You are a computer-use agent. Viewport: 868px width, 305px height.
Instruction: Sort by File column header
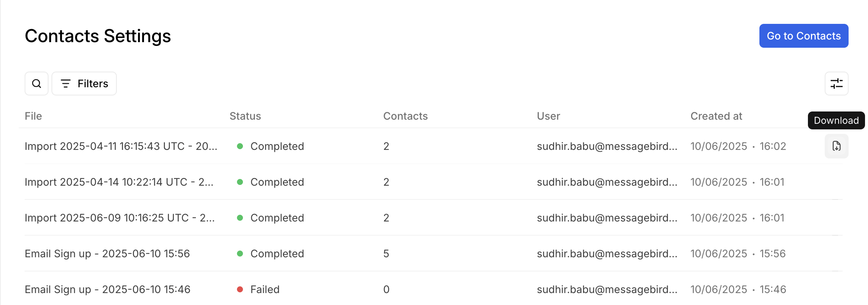point(33,116)
